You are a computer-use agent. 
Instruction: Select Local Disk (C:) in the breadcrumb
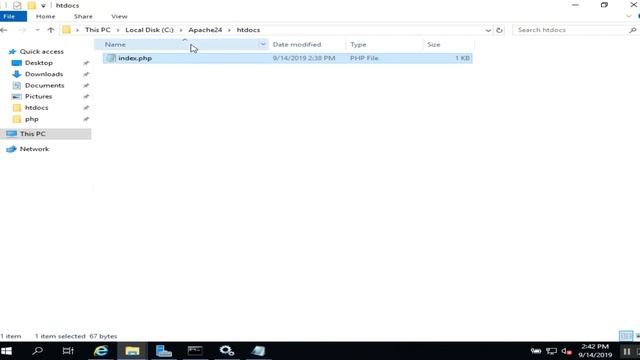(149, 30)
